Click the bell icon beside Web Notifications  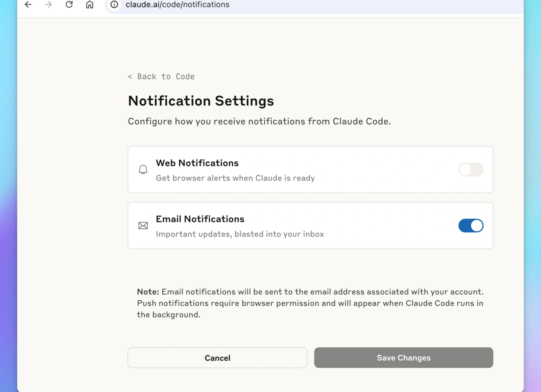click(143, 169)
